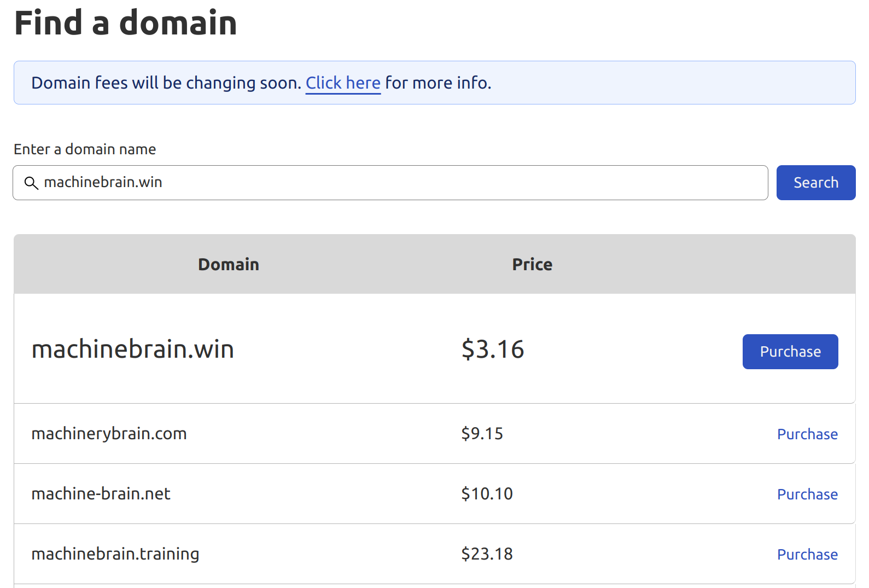This screenshot has height=588, width=869.
Task: Click the machinebrain.training domain name
Action: pos(115,554)
